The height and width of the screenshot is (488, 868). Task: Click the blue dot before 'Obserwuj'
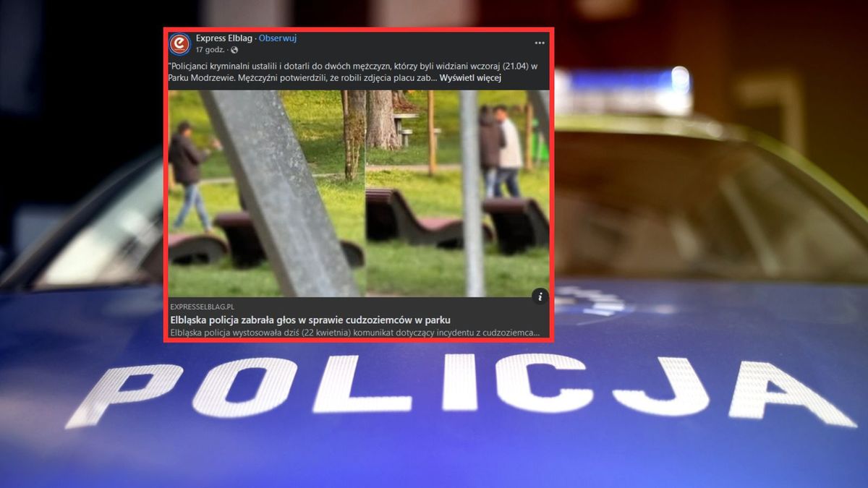(256, 38)
